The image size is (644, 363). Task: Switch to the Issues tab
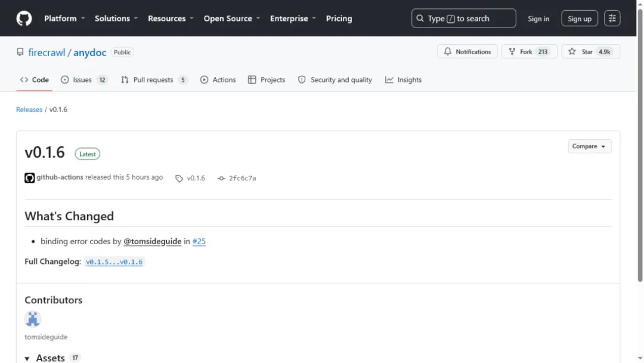pos(84,80)
